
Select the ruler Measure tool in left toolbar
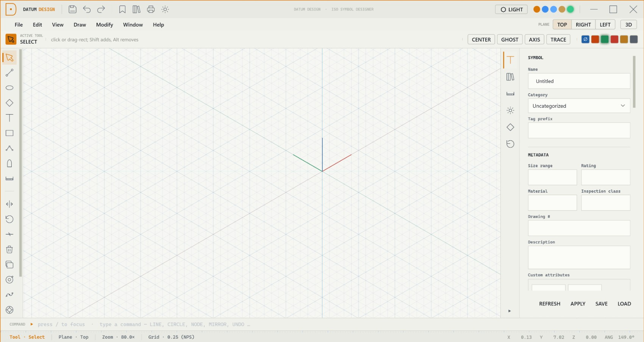[x=9, y=179]
